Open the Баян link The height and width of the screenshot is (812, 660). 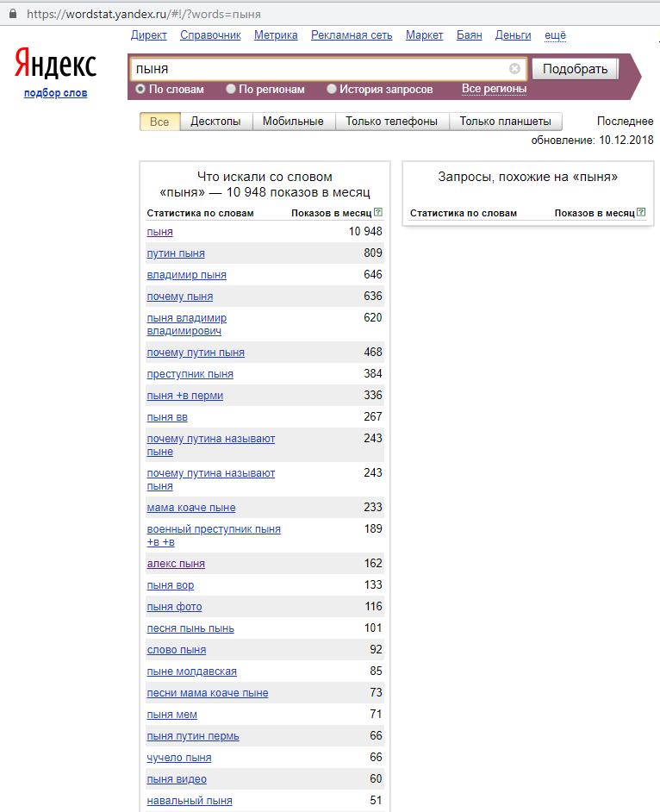[469, 35]
